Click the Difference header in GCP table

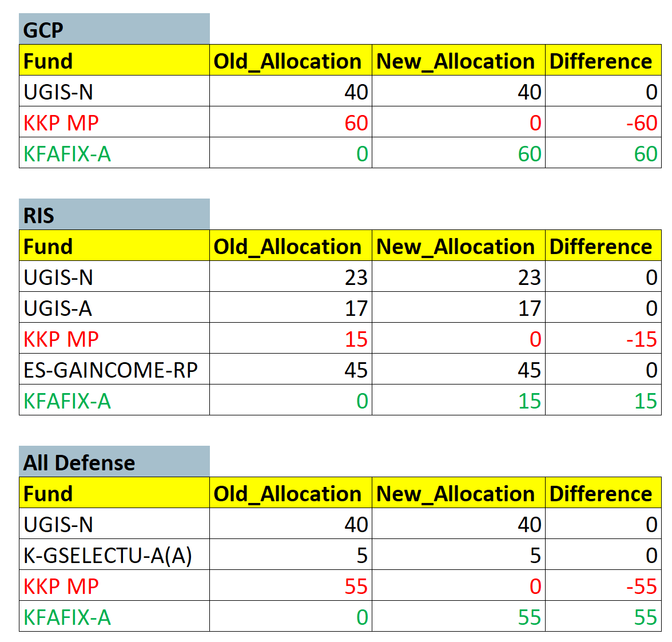[602, 61]
